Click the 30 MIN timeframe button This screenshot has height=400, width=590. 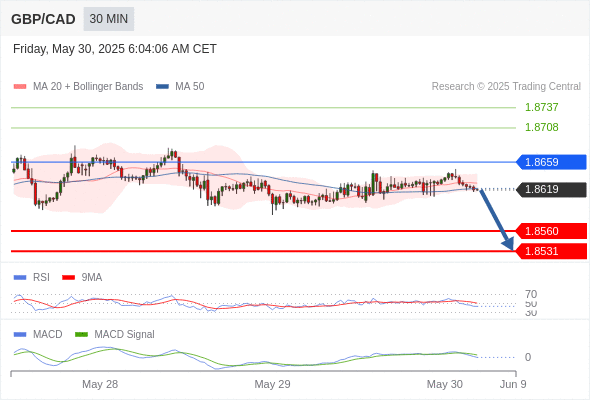pyautogui.click(x=109, y=19)
